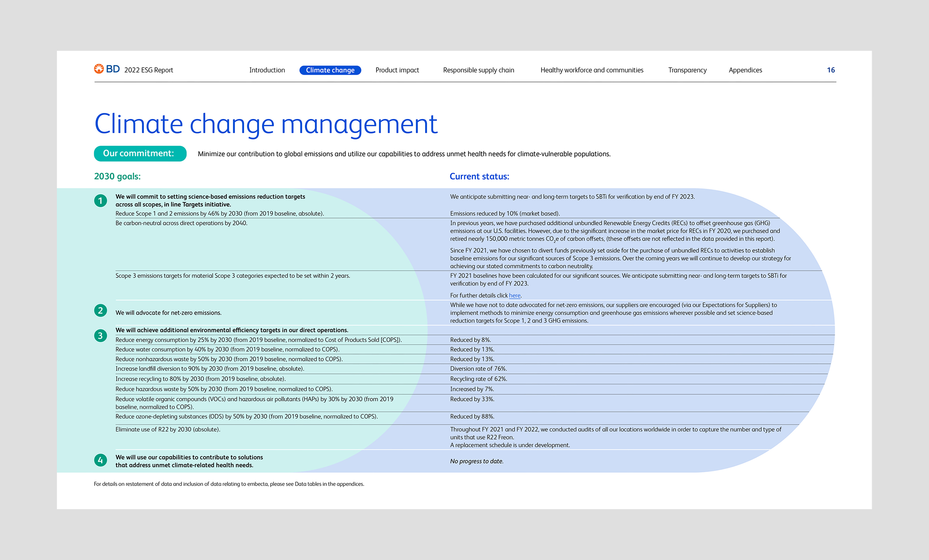This screenshot has height=560, width=929.
Task: Click goal 3 'additional environmental efficiency targets' heading
Action: tap(232, 330)
